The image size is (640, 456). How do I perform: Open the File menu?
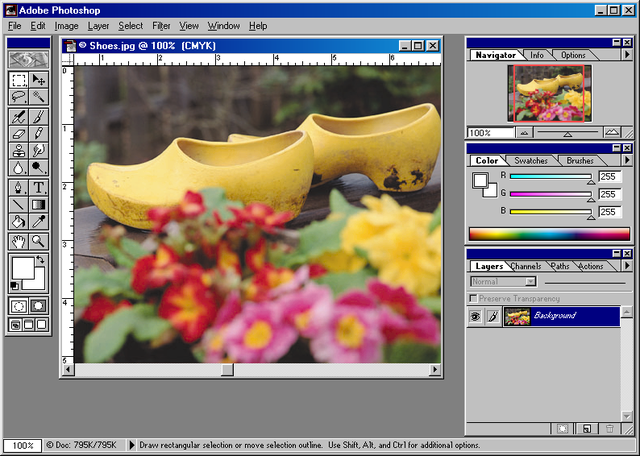(x=15, y=26)
